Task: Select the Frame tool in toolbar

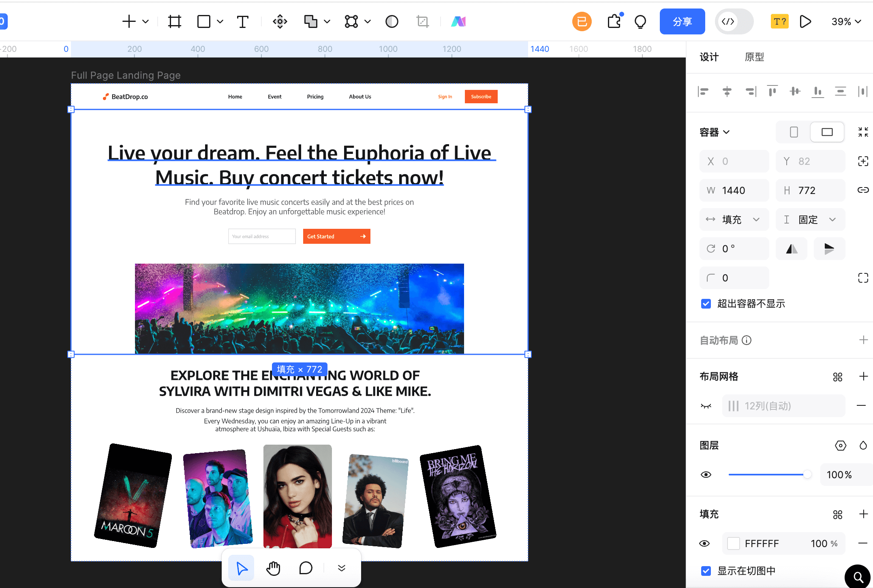Action: 174,21
